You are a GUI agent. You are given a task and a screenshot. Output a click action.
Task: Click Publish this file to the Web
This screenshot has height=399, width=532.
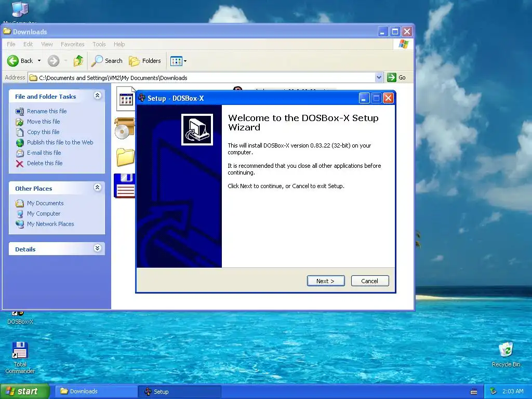tap(60, 142)
